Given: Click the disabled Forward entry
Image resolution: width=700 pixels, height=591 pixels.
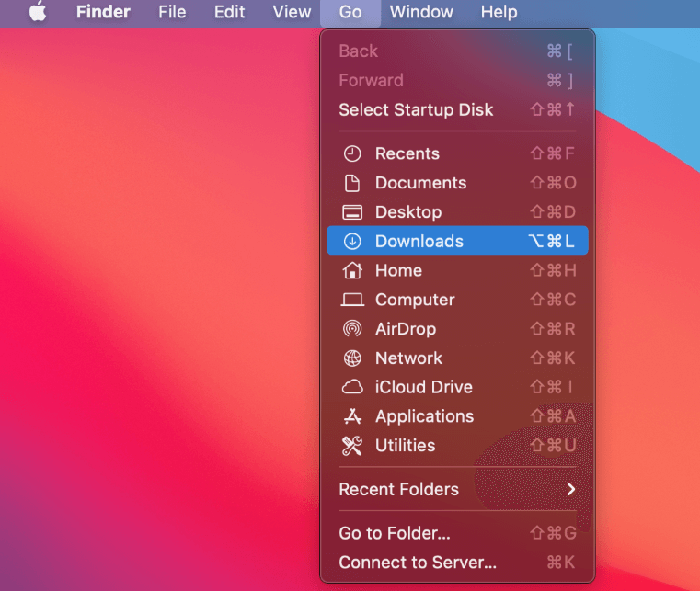Looking at the screenshot, I should 457,81.
